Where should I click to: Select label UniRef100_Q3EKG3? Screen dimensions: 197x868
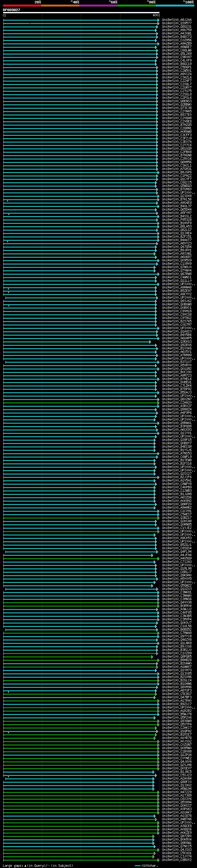coord(177,341)
